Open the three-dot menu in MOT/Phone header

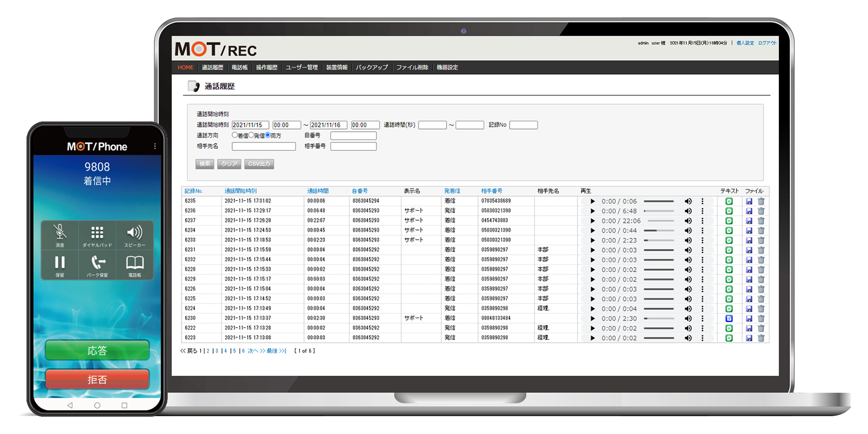(155, 147)
